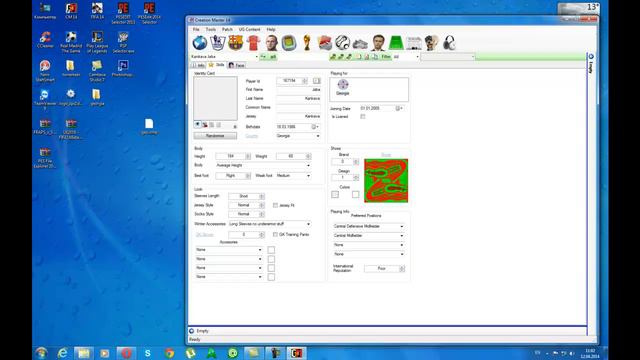This screenshot has width=640, height=360.
Task: Open the Tools menu
Action: 211,29
